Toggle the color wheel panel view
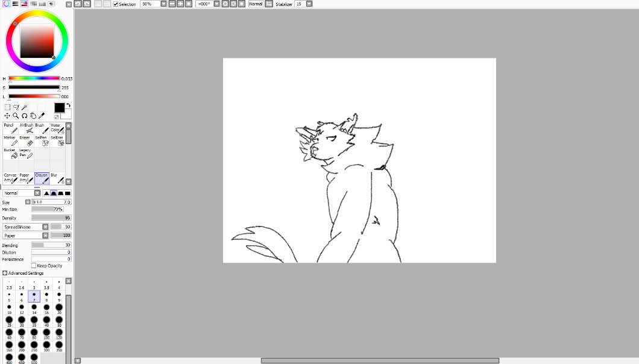639x364 pixels. pyautogui.click(x=6, y=4)
